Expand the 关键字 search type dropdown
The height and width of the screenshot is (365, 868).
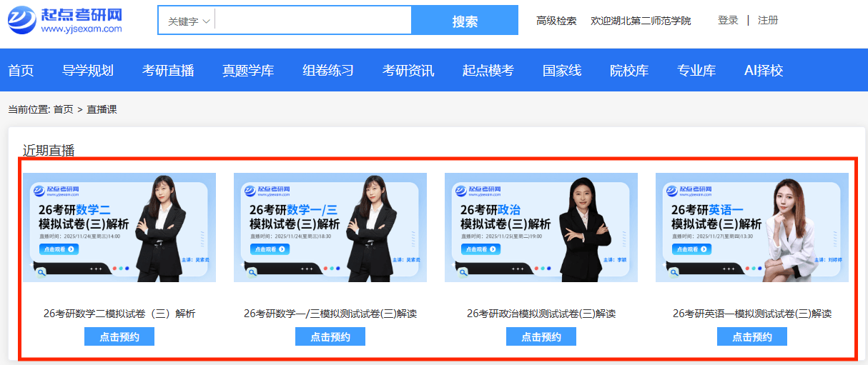click(x=187, y=21)
